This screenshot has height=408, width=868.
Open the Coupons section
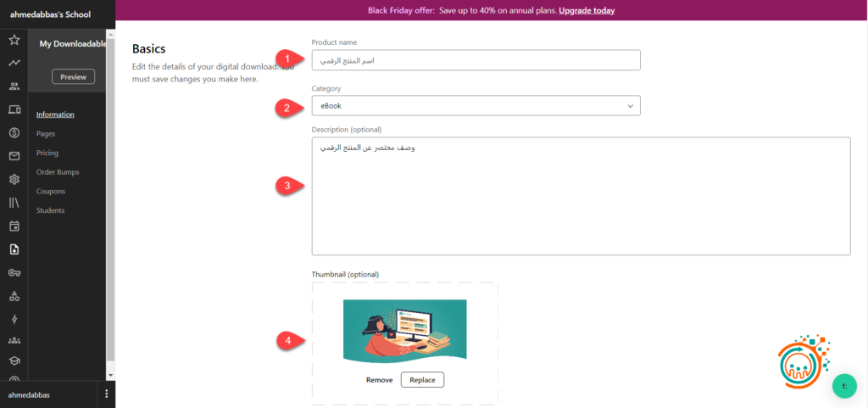[x=51, y=191]
